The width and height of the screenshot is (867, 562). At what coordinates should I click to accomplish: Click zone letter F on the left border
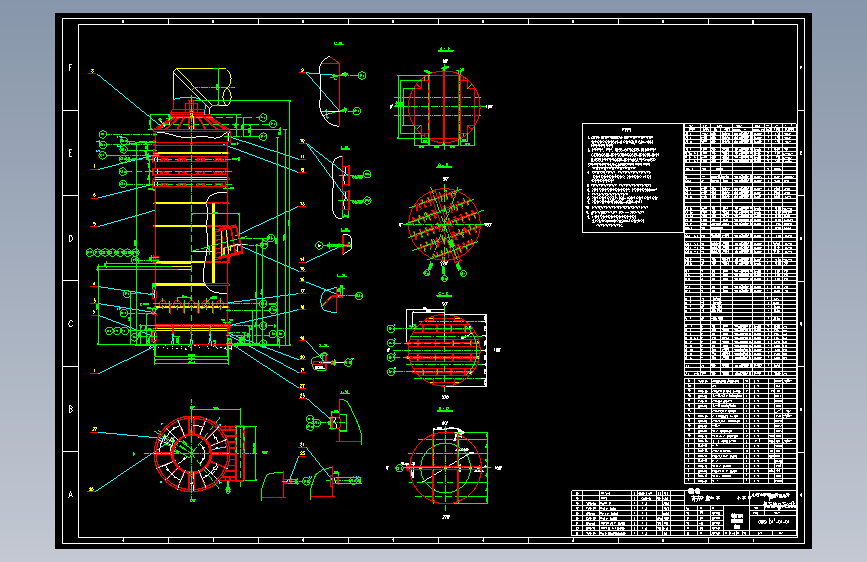click(x=70, y=67)
